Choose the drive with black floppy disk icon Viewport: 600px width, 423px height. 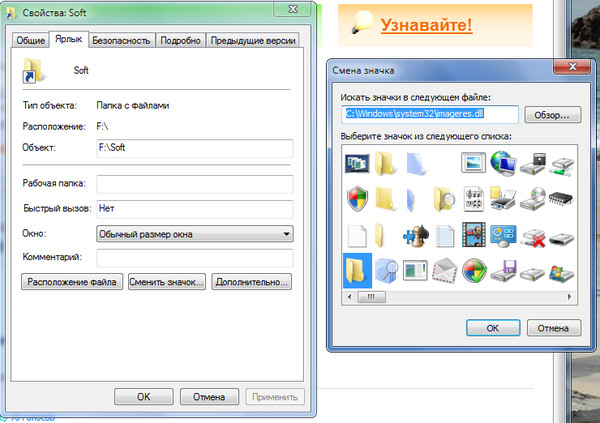coord(532,164)
